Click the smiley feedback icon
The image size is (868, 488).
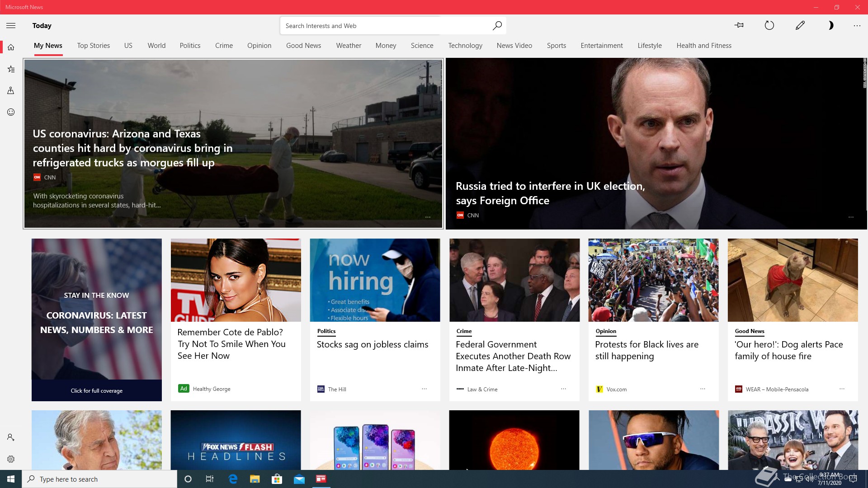point(11,112)
